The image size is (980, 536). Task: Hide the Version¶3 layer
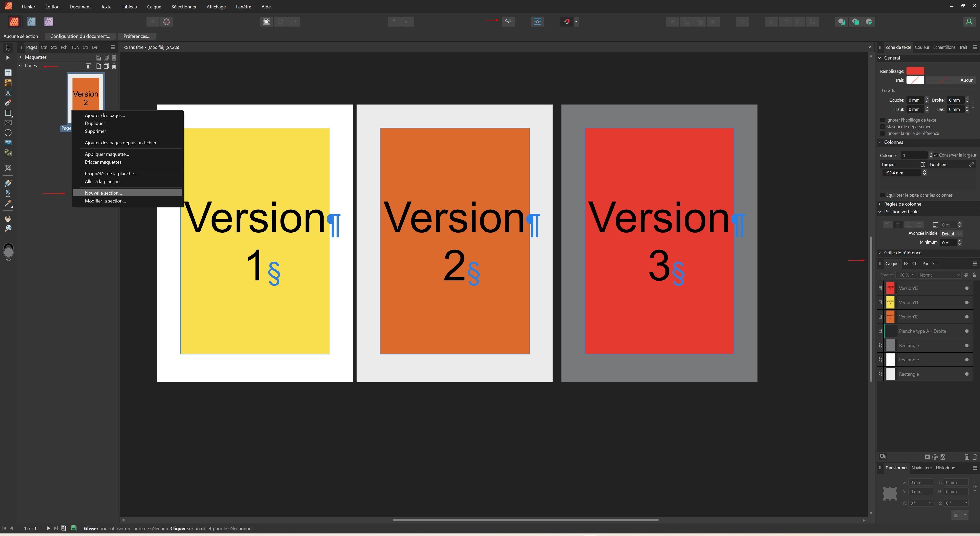tap(967, 288)
